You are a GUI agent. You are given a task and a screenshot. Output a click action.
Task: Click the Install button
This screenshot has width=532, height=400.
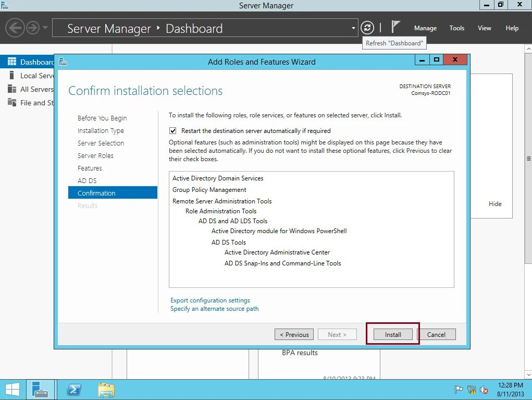[393, 334]
